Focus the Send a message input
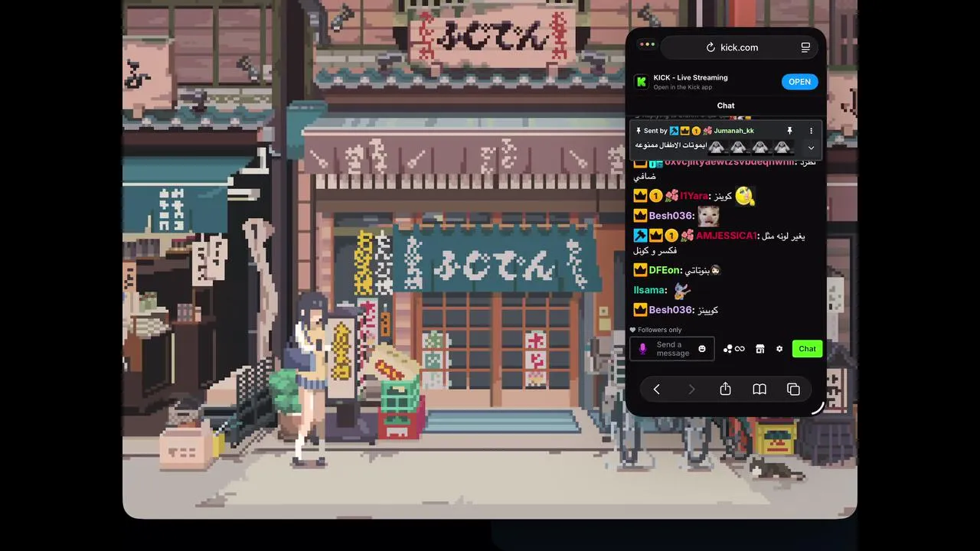 click(x=673, y=349)
